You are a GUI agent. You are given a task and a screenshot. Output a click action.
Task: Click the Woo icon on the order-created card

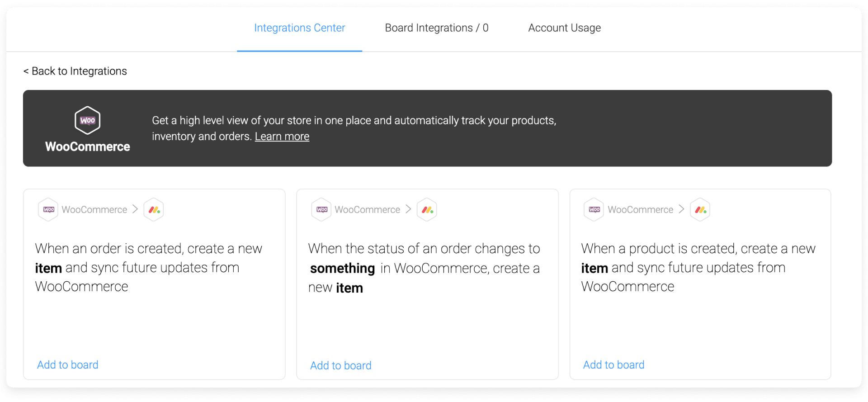48,209
